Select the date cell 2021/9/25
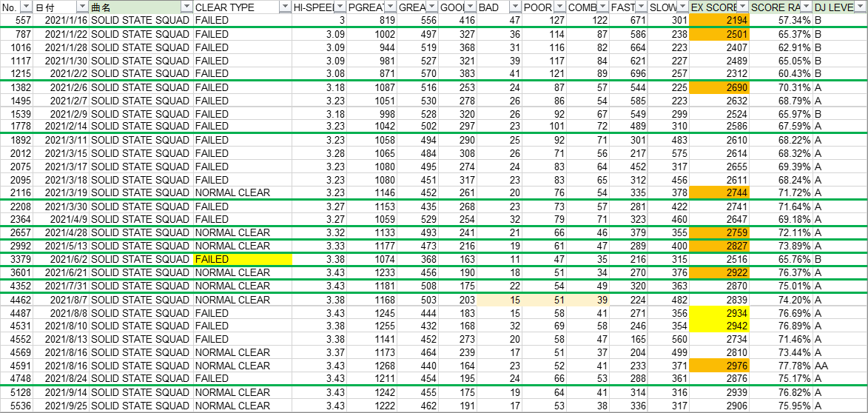 (x=61, y=406)
